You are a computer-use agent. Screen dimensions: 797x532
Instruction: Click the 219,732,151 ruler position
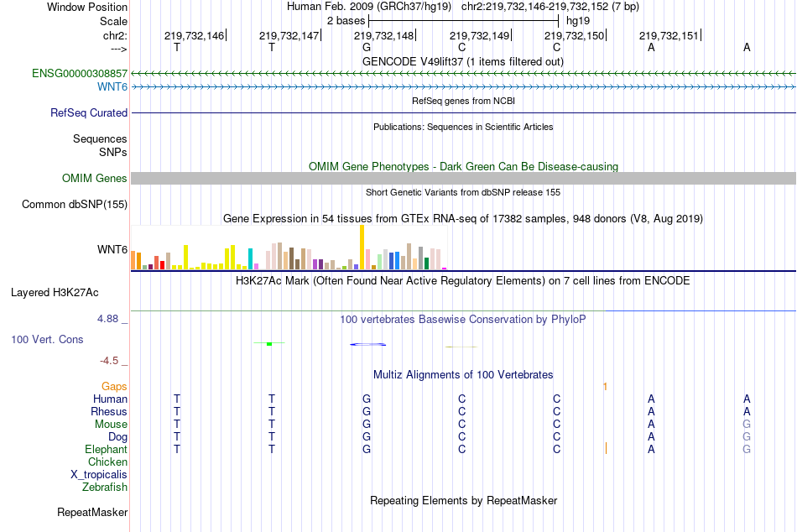pos(669,35)
